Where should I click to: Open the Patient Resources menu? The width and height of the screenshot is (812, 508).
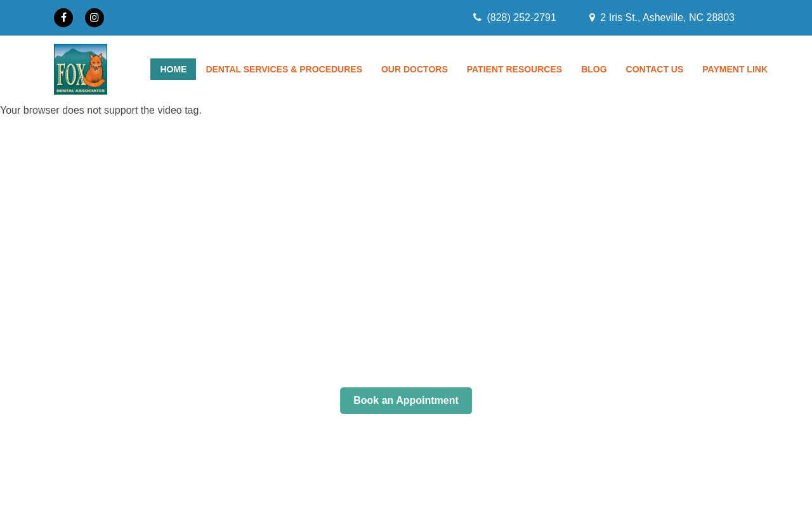coord(514,69)
